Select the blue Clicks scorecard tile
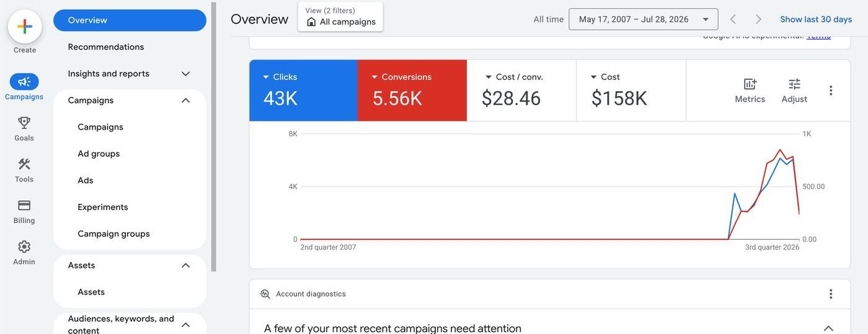The width and height of the screenshot is (868, 334). 303,90
